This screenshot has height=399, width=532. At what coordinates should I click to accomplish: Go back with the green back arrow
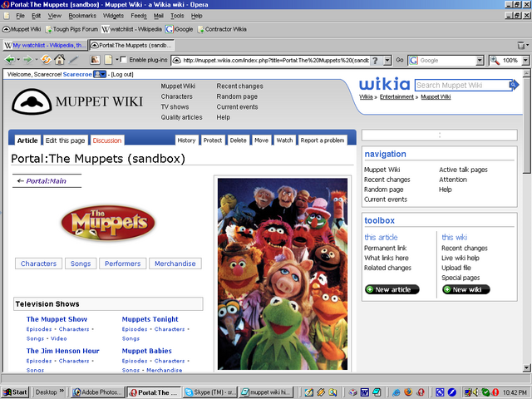coord(9,60)
